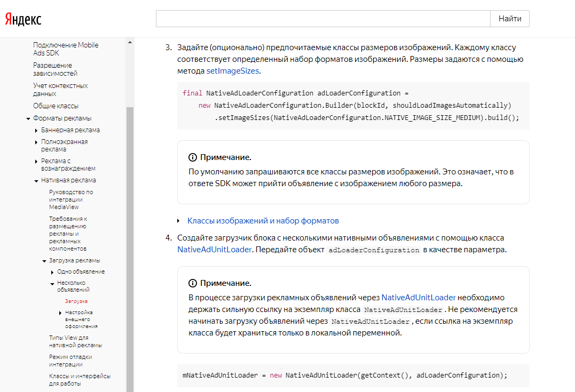Screen dimensions: 575x392
Task: Click the Yandex logo
Action: click(x=23, y=19)
